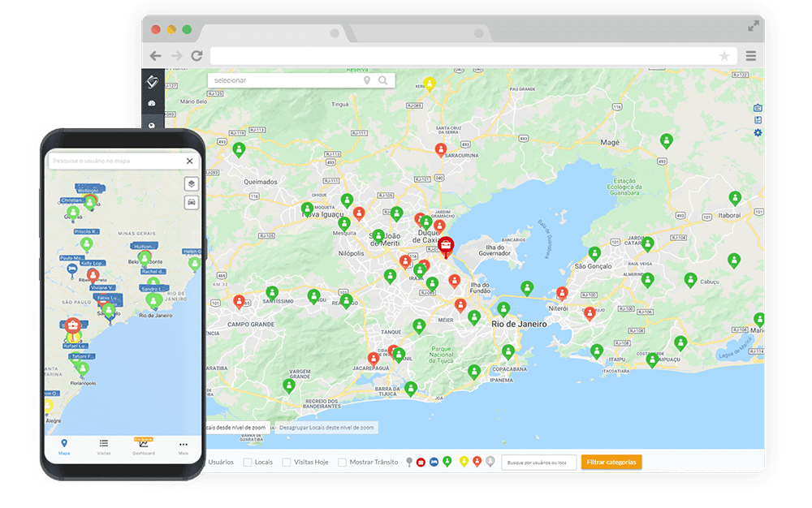Image resolution: width=812 pixels, height=508 pixels.
Task: Click the 'Hudson...' user label on the phone
Action: pos(145,246)
